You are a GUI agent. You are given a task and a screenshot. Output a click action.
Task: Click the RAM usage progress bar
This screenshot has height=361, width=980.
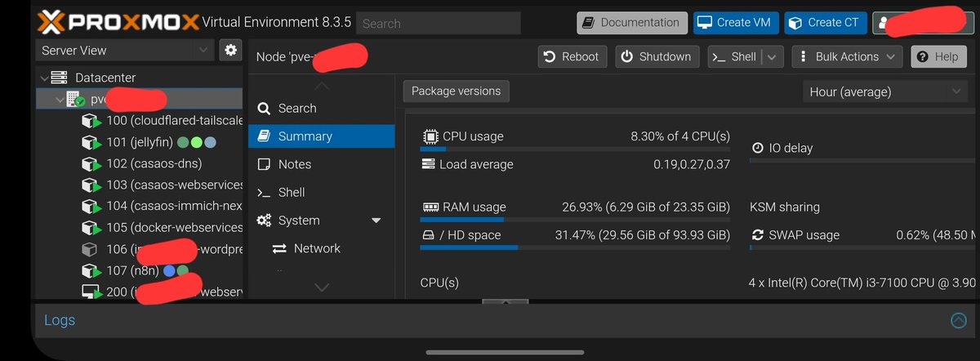pyautogui.click(x=575, y=220)
